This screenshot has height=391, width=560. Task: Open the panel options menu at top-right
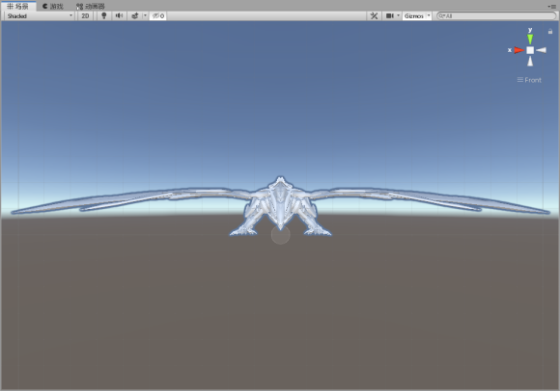[x=551, y=6]
